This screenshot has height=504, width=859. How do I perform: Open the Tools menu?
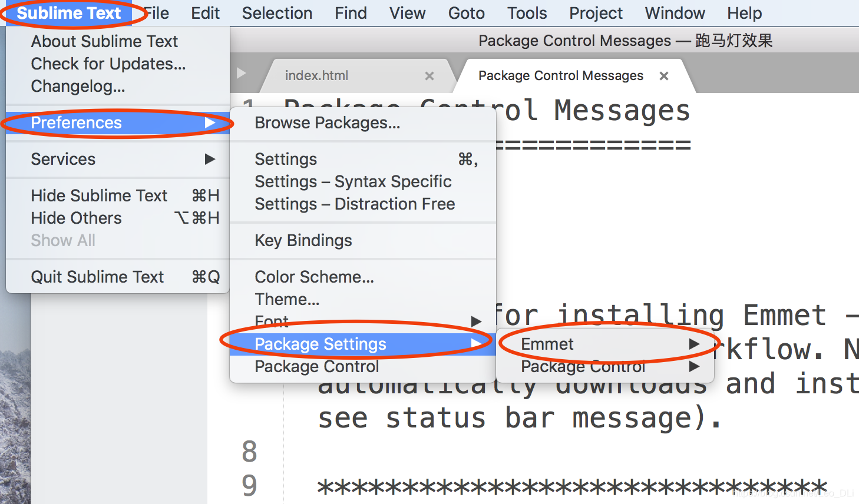527,13
